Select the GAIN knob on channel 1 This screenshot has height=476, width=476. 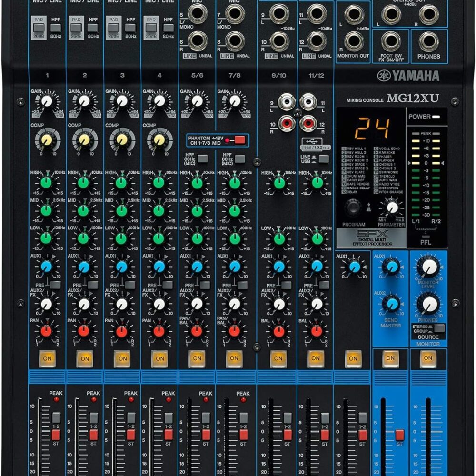(47, 101)
